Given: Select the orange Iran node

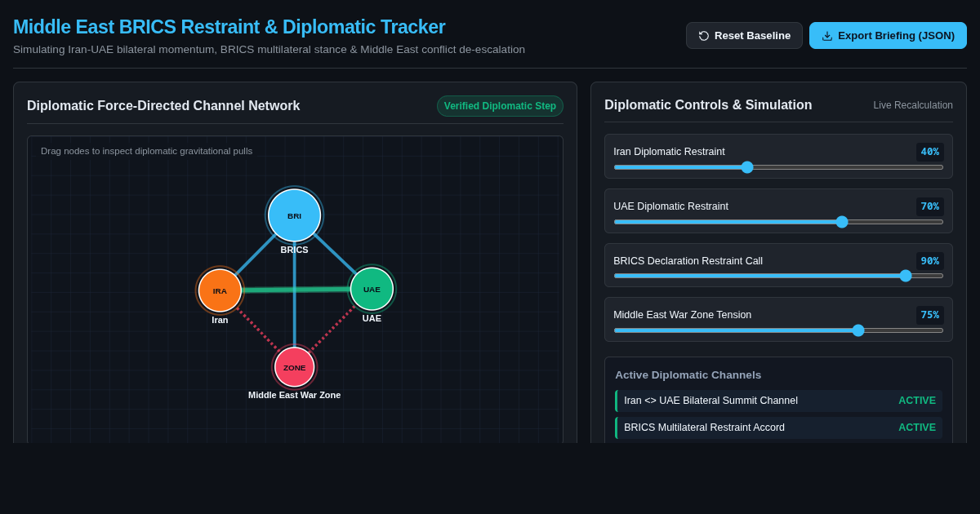Looking at the screenshot, I should tap(220, 290).
